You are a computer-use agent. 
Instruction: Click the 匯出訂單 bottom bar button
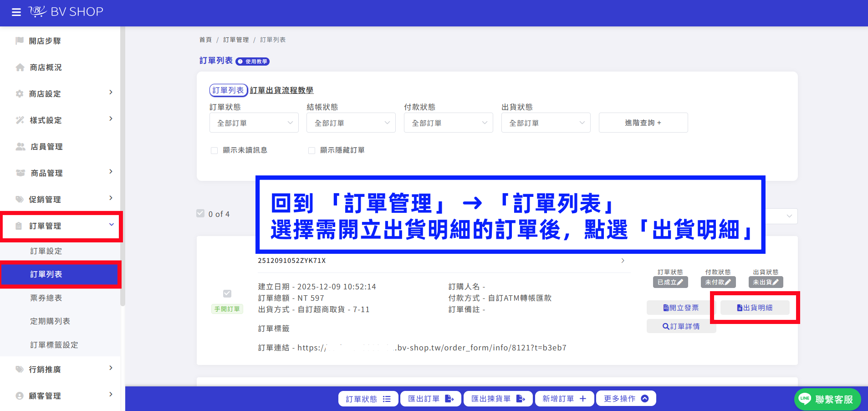point(430,399)
